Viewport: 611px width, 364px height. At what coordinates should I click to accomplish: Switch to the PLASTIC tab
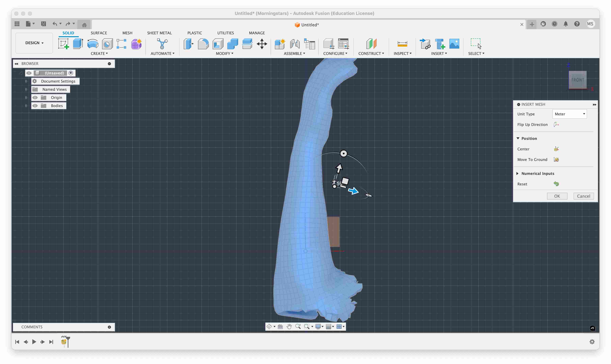point(195,33)
